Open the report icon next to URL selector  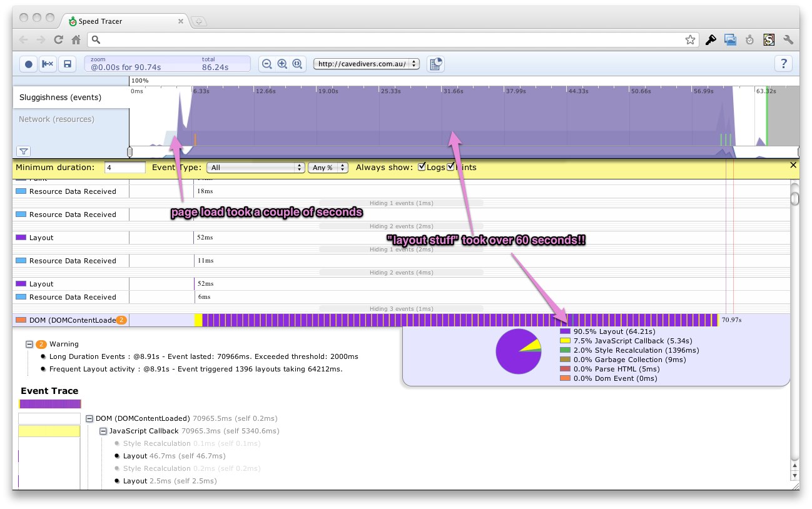click(435, 64)
